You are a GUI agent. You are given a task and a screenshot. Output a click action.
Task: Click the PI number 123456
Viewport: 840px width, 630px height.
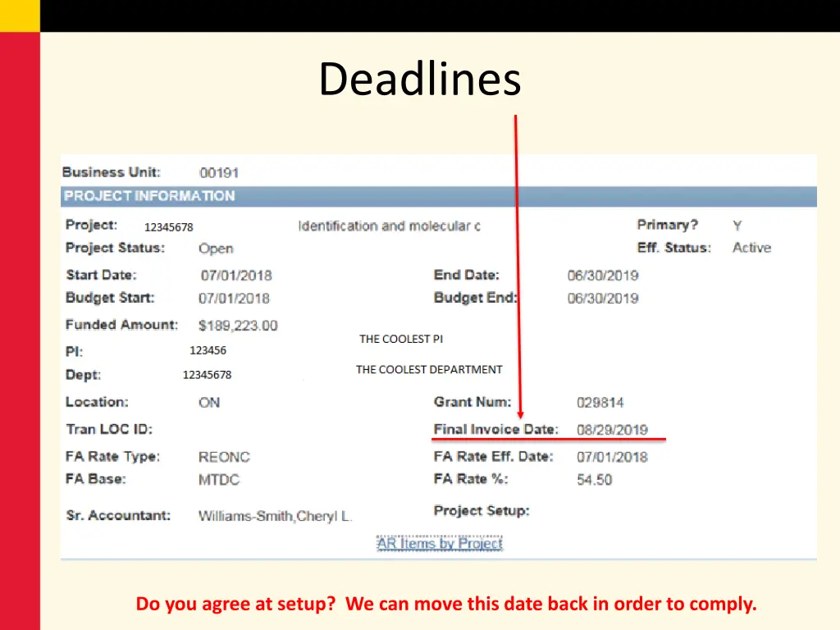pos(208,350)
